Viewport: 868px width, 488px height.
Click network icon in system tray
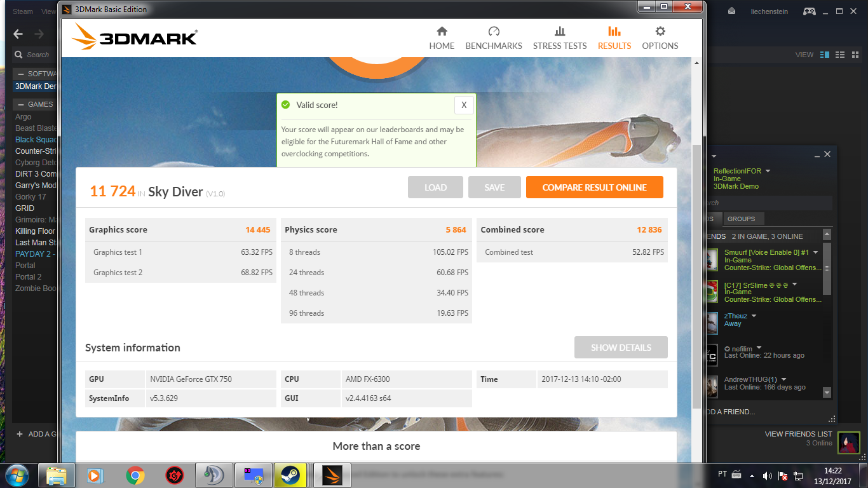(x=798, y=475)
